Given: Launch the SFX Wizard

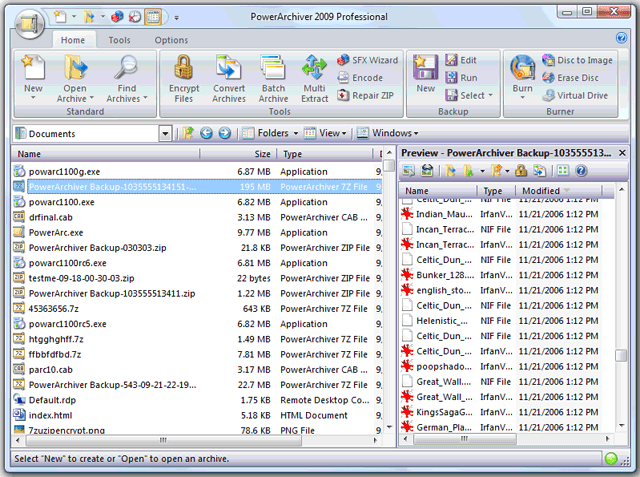Looking at the screenshot, I should (367, 60).
